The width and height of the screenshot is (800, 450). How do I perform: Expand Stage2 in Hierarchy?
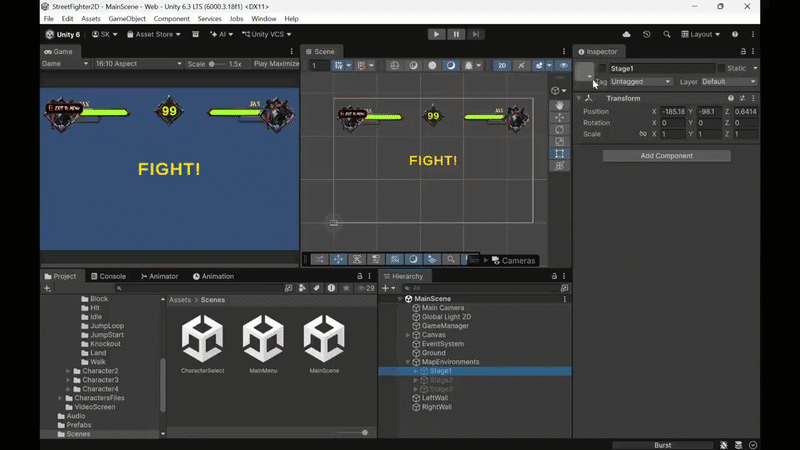tap(415, 380)
